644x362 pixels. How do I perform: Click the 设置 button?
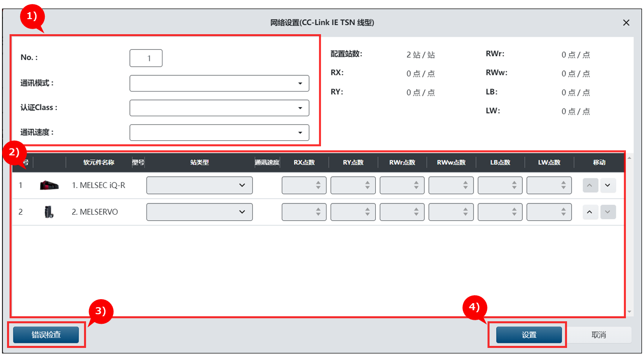tap(529, 335)
